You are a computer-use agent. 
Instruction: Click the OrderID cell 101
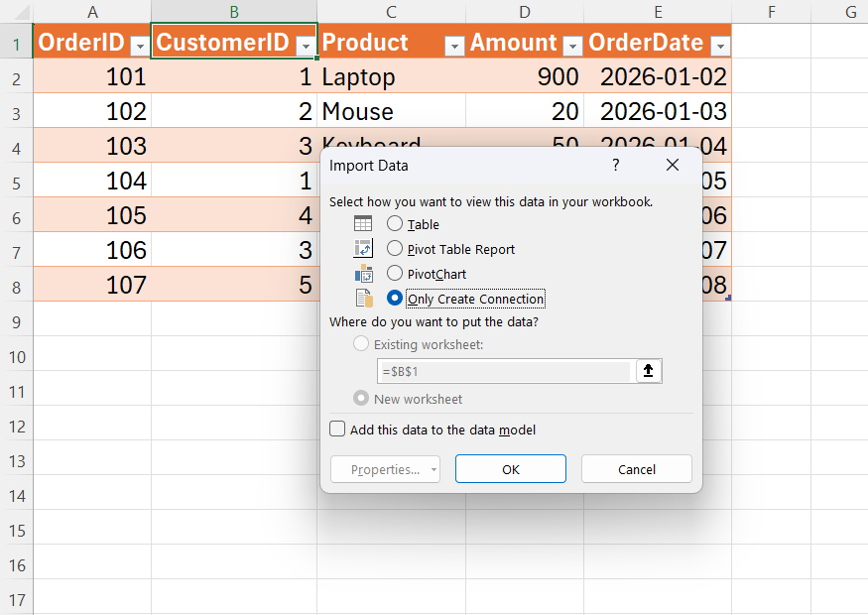[92, 75]
